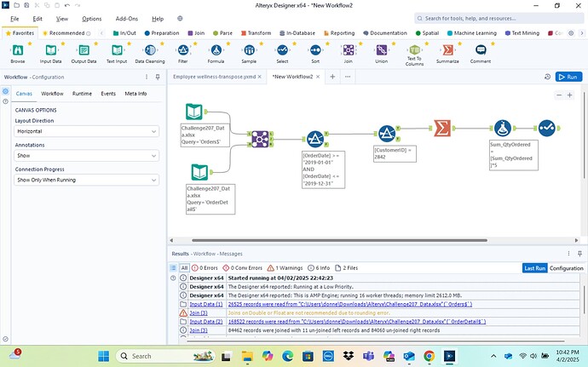Switch to the Meta Info tab
The height and width of the screenshot is (367, 588).
tap(135, 94)
